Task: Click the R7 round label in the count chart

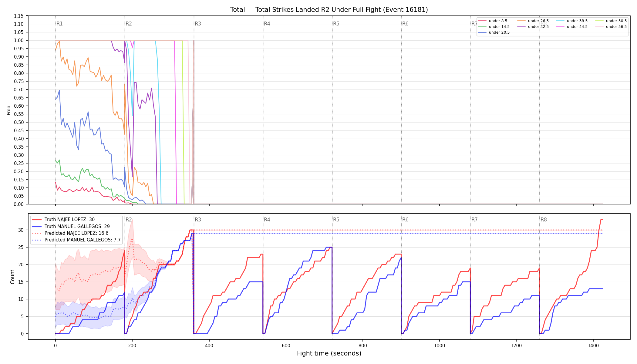Action: [474, 220]
